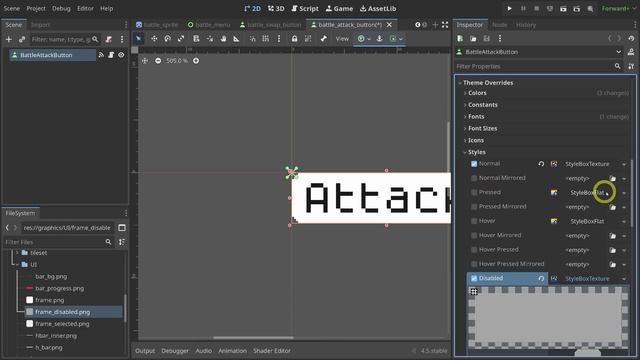Screen dimensions: 640x360
Task: Open the Debug menu
Action: coord(61,9)
